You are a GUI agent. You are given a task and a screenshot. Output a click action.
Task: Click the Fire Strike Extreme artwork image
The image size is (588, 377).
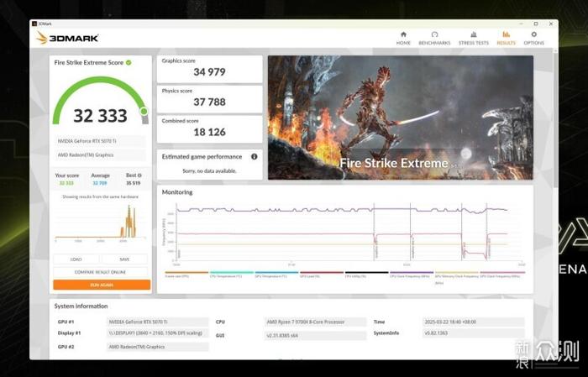pos(400,118)
